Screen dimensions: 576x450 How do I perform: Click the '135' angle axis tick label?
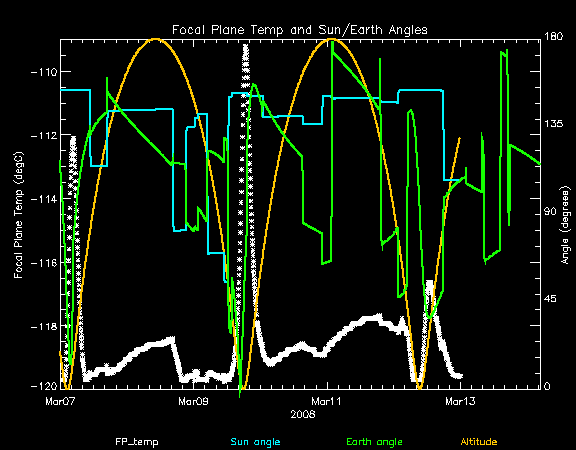pos(554,124)
